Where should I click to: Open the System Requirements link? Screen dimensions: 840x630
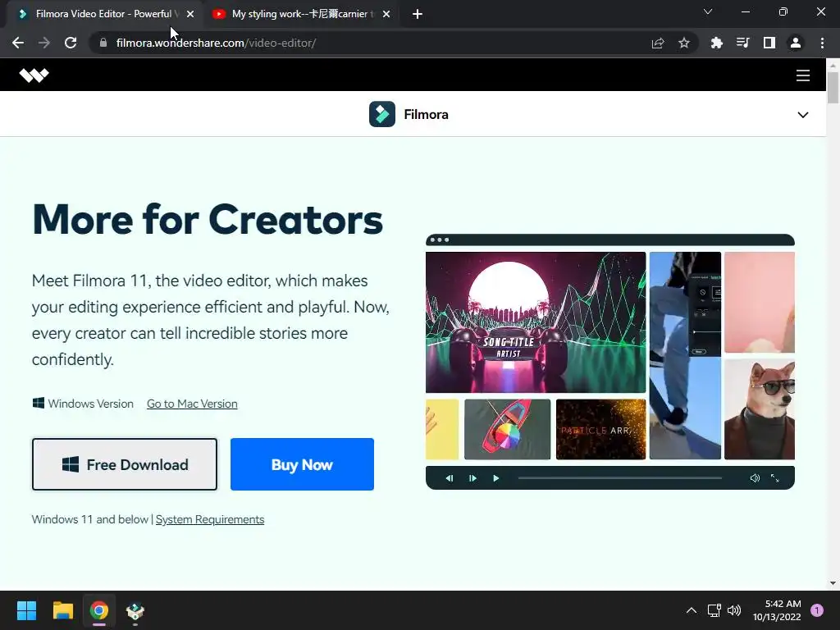coord(209,519)
